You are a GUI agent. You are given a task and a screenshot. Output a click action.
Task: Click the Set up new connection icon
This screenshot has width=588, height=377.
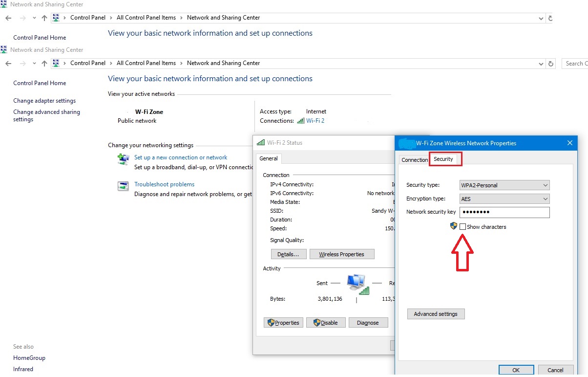[123, 159]
